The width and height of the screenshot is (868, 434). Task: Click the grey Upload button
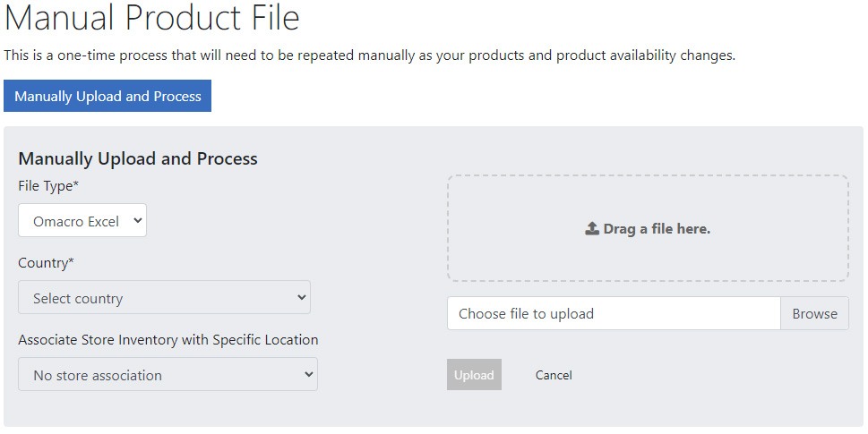pos(474,375)
